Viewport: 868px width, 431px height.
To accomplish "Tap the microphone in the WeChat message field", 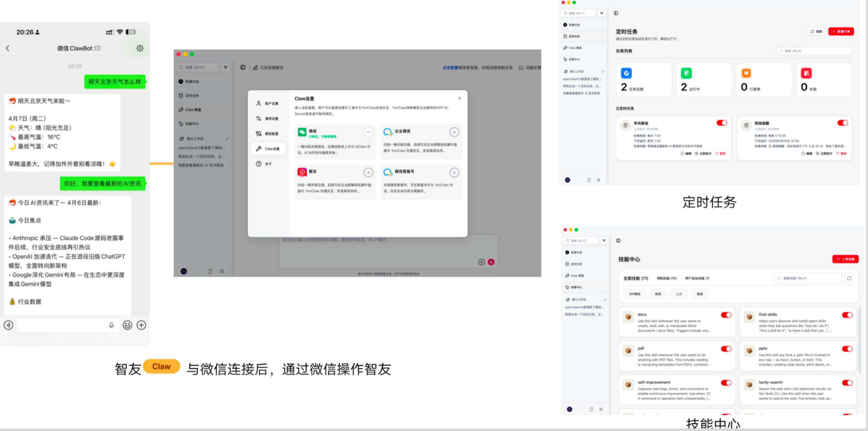I will pyautogui.click(x=111, y=325).
